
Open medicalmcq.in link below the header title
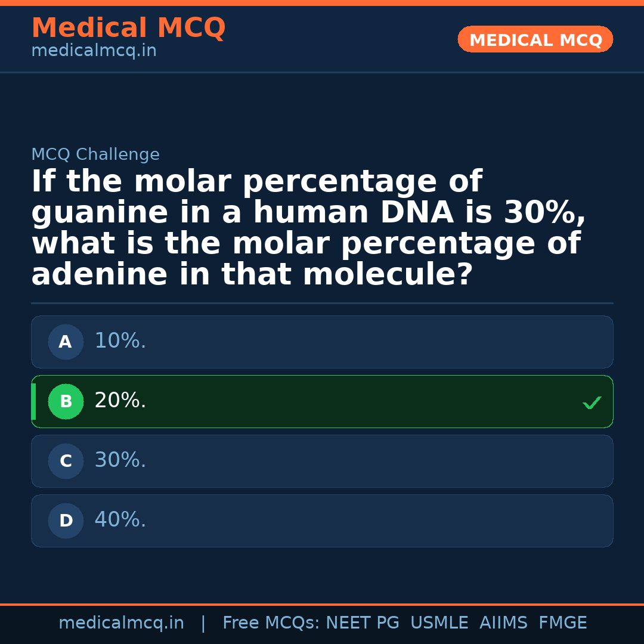(x=94, y=51)
